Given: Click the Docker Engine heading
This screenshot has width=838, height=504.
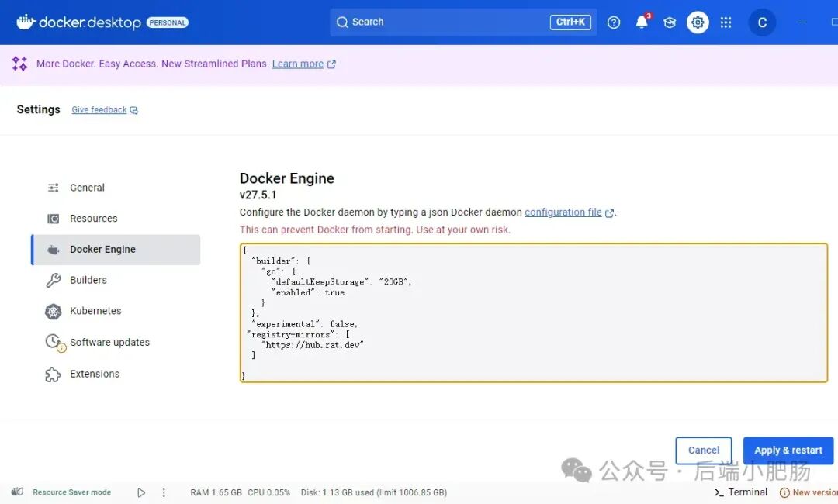Looking at the screenshot, I should pos(286,178).
